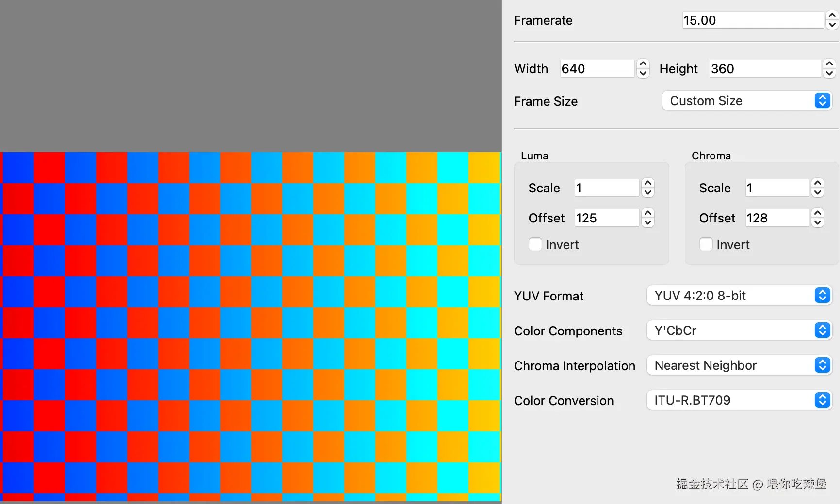Focus the Height field showing 360
The width and height of the screenshot is (840, 504).
pyautogui.click(x=765, y=69)
